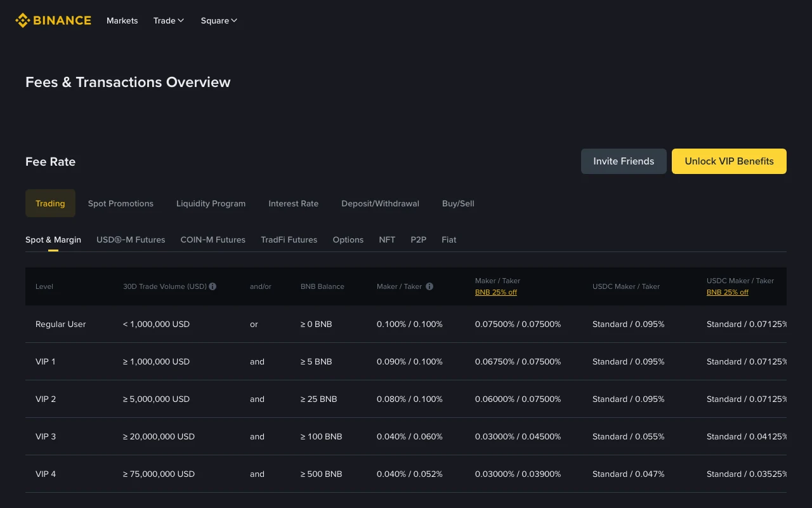
Task: Click the '≥ 500 BNB' balance cell
Action: (x=321, y=474)
